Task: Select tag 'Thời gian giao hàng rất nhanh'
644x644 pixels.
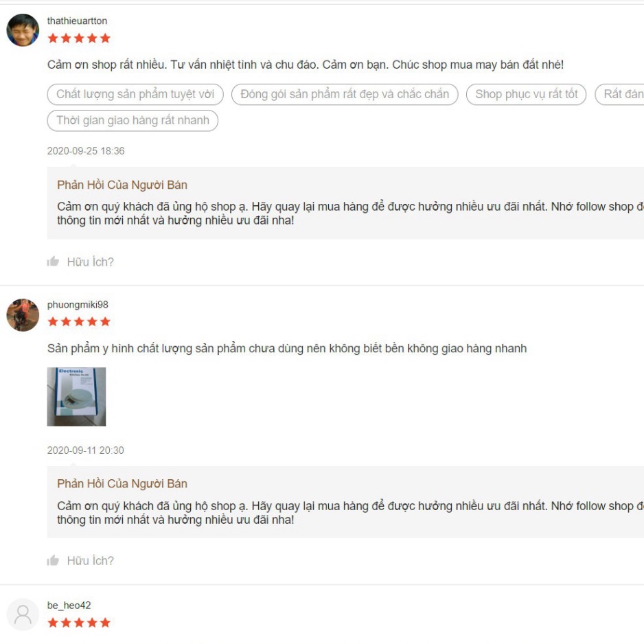Action: click(133, 121)
